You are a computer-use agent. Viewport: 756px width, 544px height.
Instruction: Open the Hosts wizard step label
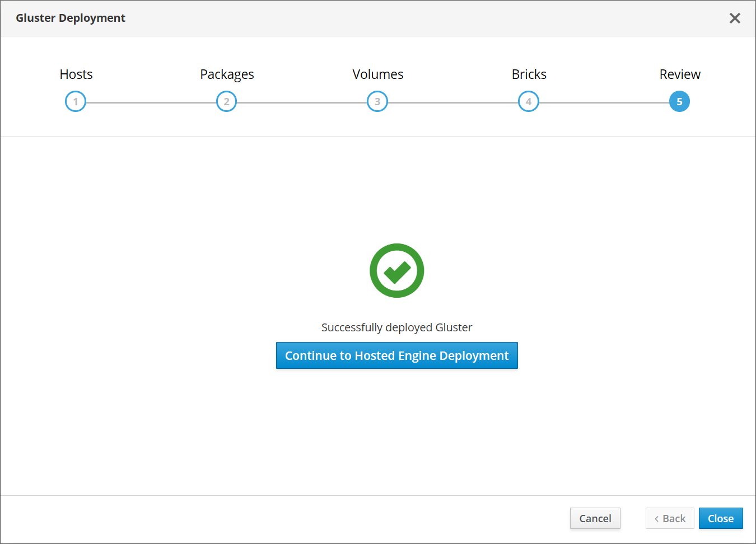click(76, 74)
